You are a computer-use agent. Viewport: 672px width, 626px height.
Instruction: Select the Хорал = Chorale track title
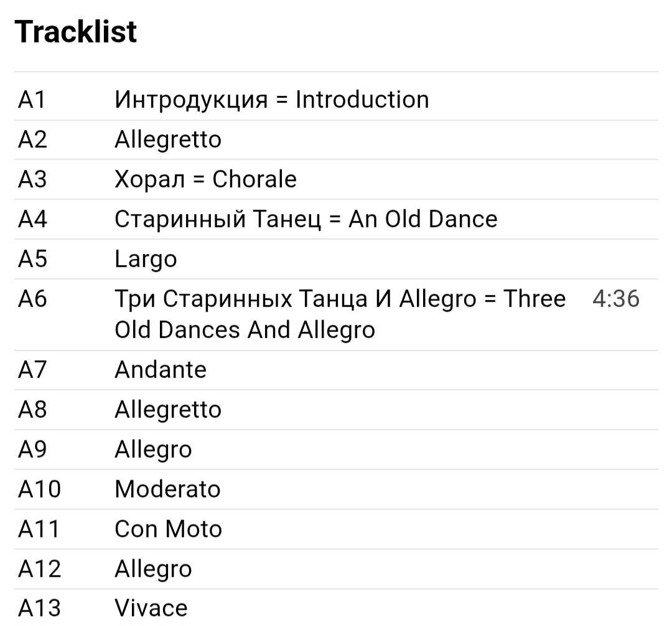point(205,179)
